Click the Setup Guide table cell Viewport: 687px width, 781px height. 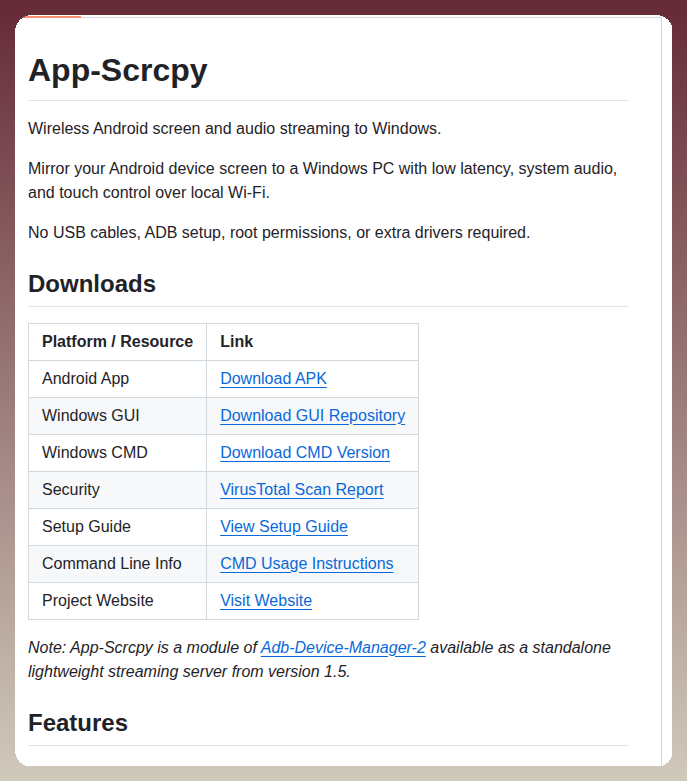[118, 526]
